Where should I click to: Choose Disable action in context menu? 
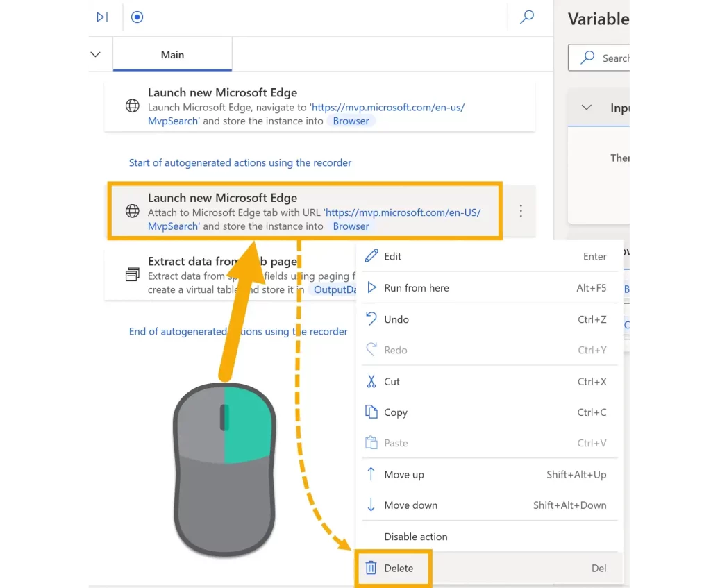pyautogui.click(x=416, y=537)
